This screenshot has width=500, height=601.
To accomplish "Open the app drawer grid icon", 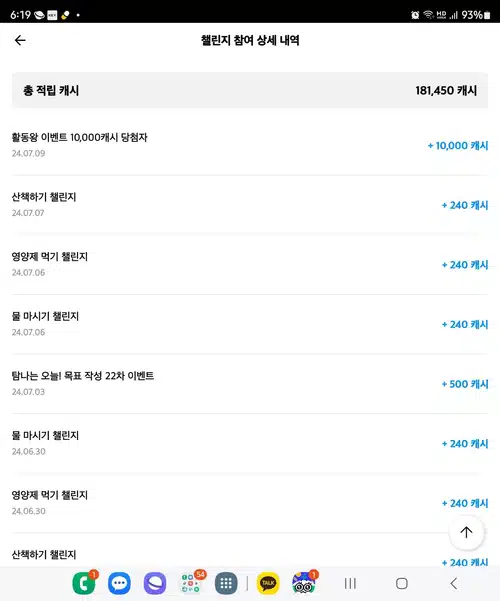I will pos(226,583).
